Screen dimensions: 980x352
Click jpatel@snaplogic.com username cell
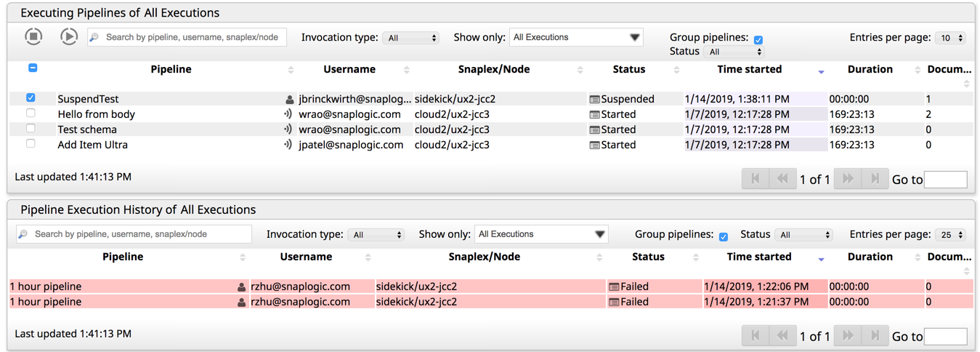tap(351, 145)
